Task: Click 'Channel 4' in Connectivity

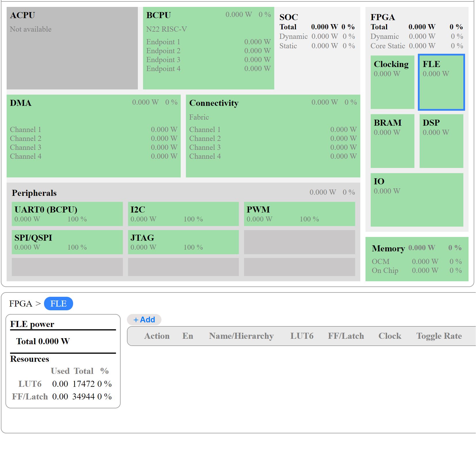Action: (x=205, y=156)
